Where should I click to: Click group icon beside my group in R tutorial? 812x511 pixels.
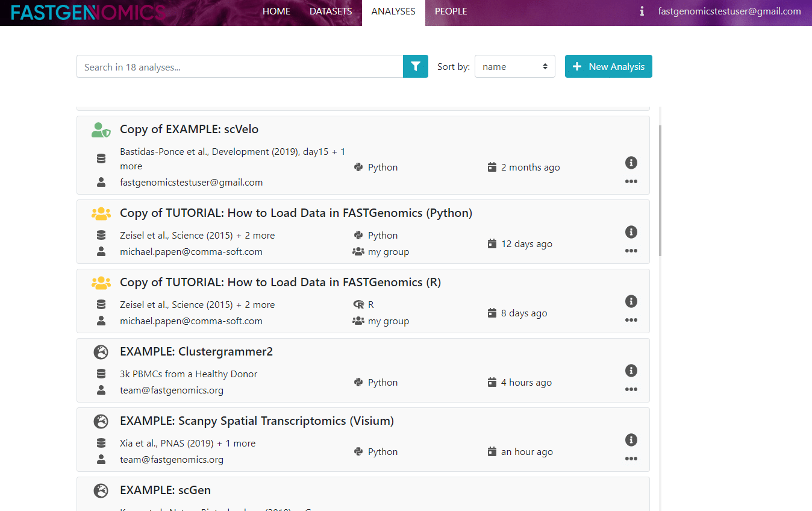click(x=358, y=321)
